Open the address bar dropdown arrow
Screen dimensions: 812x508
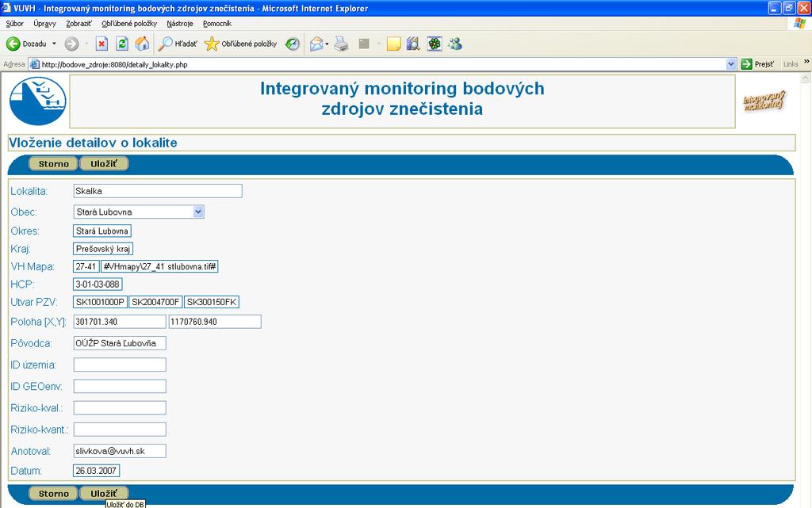(730, 64)
